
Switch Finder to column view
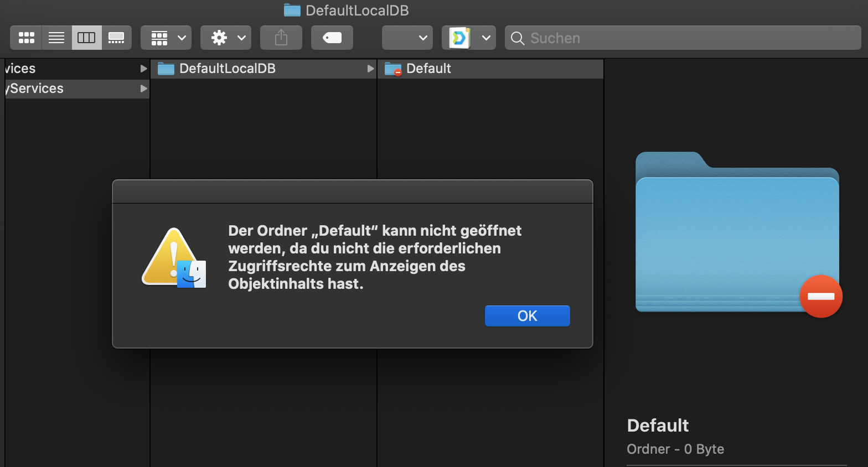click(86, 38)
